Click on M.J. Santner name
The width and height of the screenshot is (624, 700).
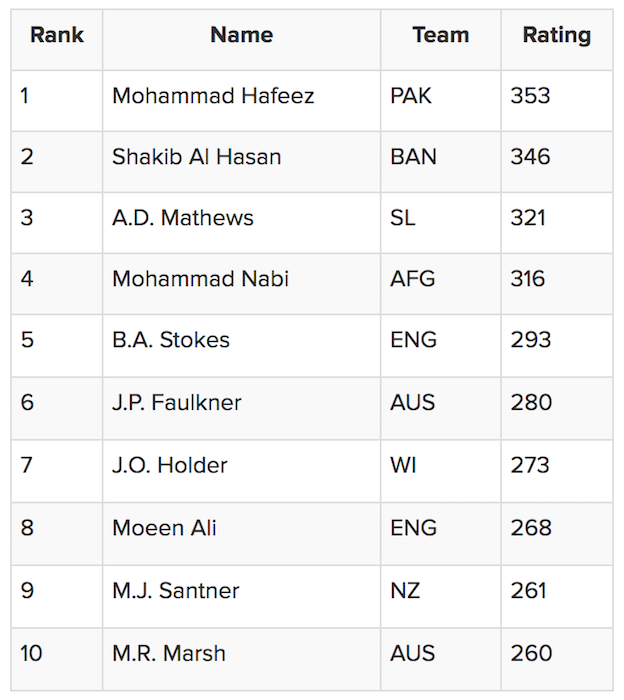[176, 591]
